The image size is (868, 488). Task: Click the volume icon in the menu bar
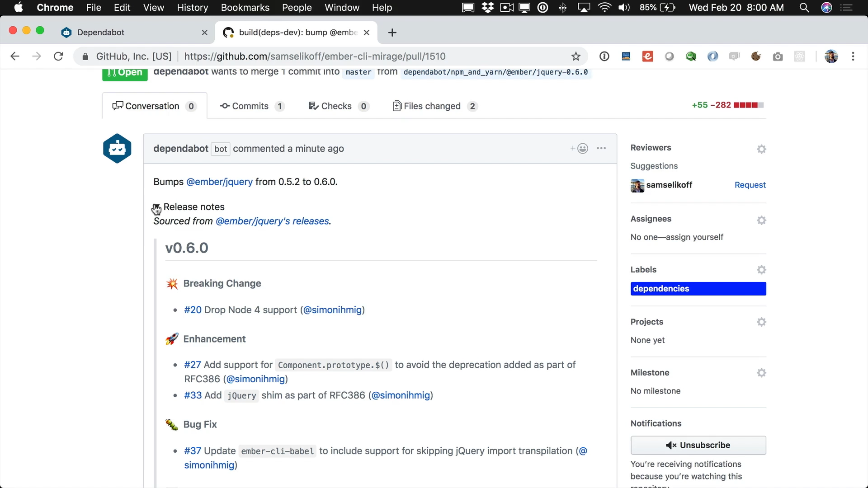coord(624,8)
